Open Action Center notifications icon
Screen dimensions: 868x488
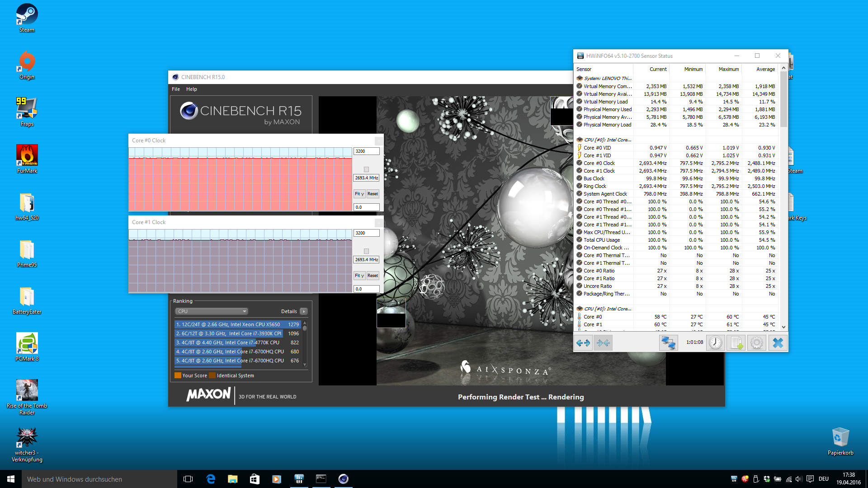point(810,479)
